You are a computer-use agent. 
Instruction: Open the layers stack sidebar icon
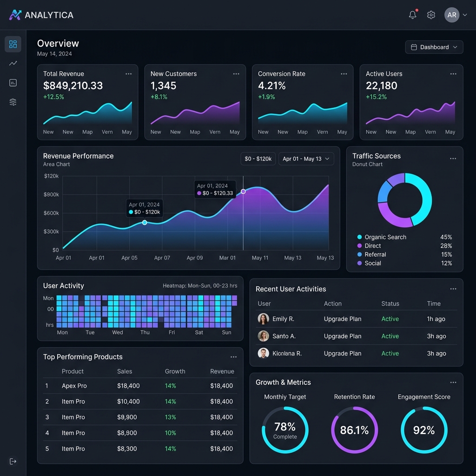pos(13,102)
